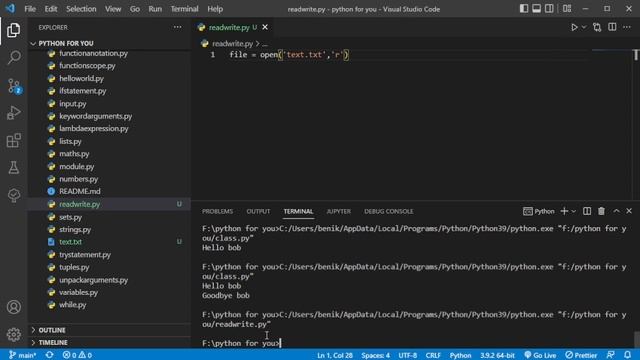The width and height of the screenshot is (640, 360).
Task: Click the Open Changes icon in the editor toolbar
Action: [597, 27]
